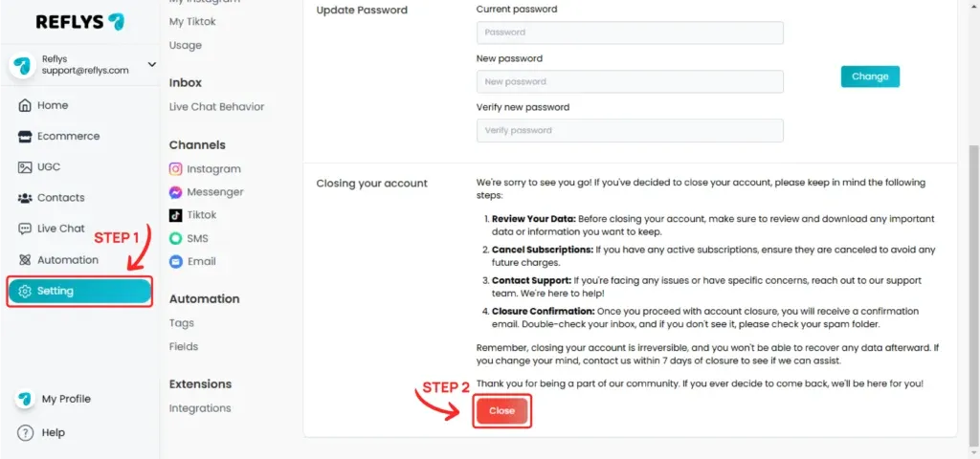Screen dimensions: 980x459
Task: Click the Email channel icon
Action: (176, 262)
